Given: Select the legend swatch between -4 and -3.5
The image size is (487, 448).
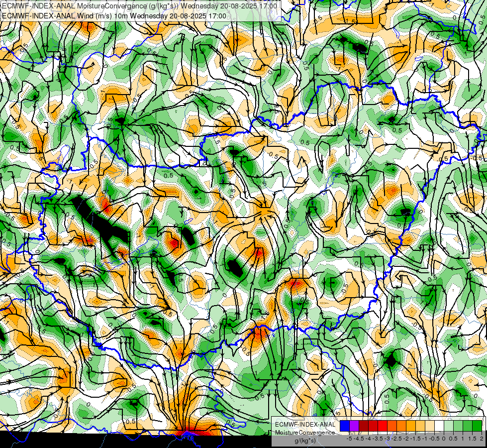Looking at the screenshot, I should 373,426.
